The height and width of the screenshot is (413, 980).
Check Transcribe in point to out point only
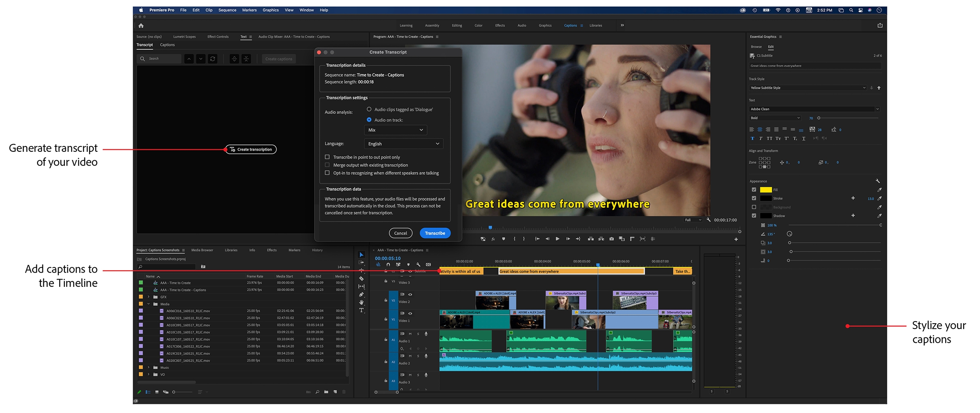tap(327, 157)
